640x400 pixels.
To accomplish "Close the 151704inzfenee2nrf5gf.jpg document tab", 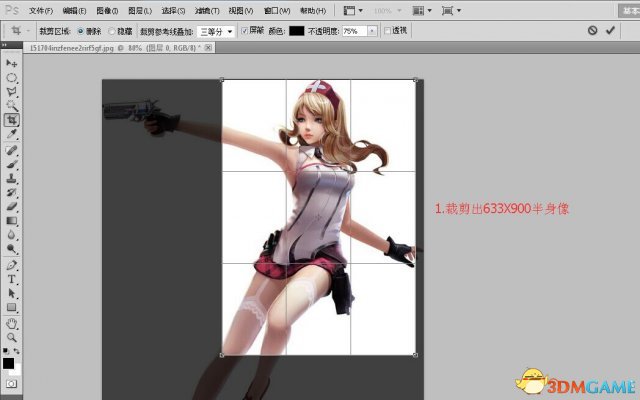I will coord(208,48).
